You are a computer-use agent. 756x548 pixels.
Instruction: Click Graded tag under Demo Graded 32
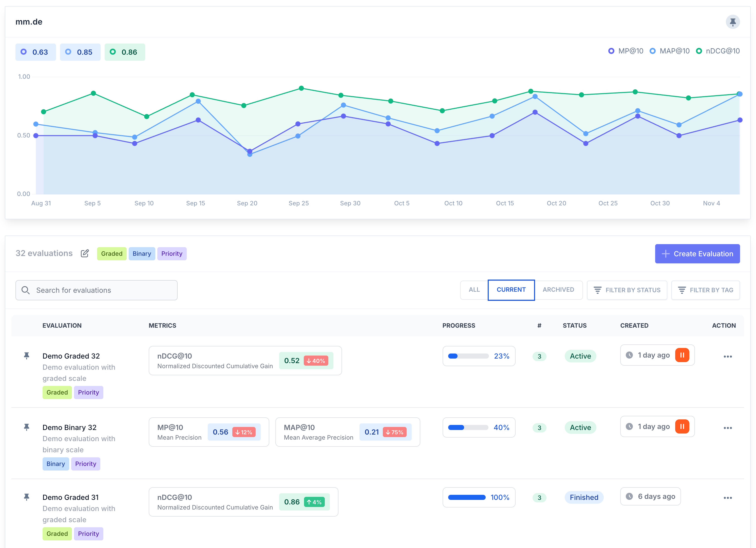(57, 393)
